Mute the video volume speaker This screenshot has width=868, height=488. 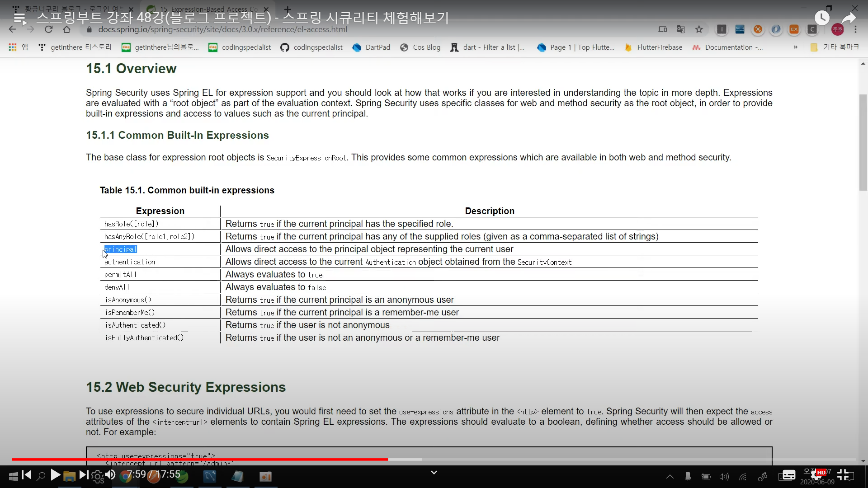tap(110, 475)
